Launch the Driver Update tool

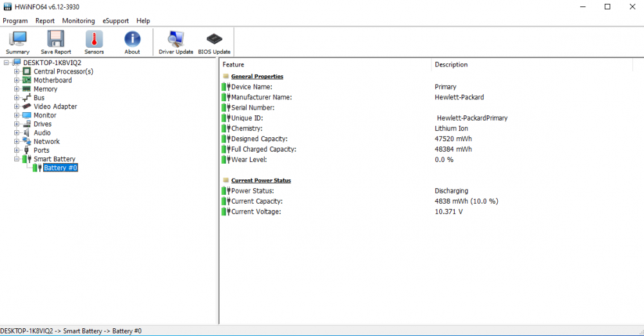click(176, 42)
